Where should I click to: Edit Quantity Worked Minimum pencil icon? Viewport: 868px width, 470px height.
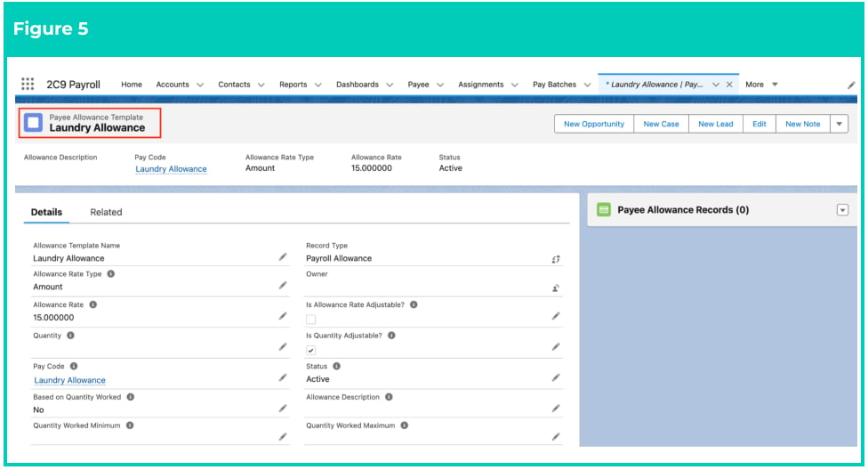click(x=283, y=437)
